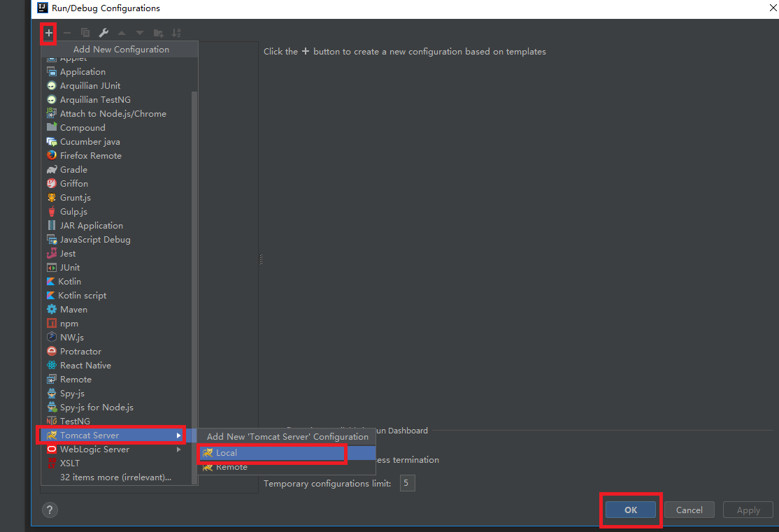Viewport: 779px width, 532px height.
Task: Click the Create New Folder icon
Action: point(159,34)
